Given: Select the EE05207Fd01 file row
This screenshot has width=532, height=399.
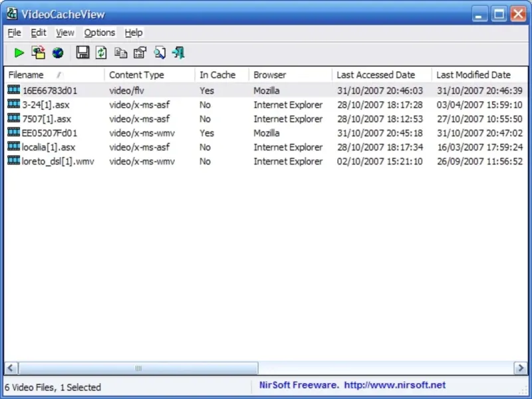Looking at the screenshot, I should click(266, 133).
